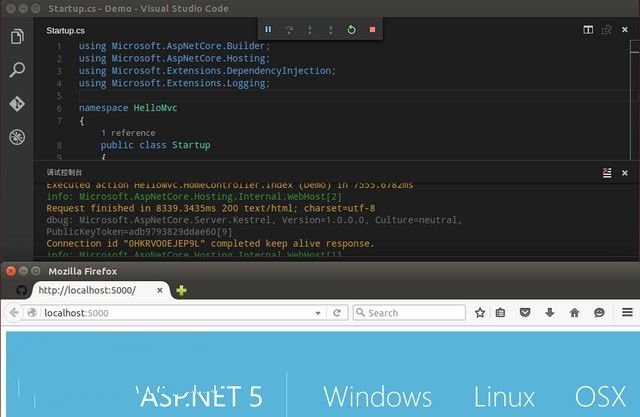
Task: Click the site identity globe icon
Action: click(32, 313)
